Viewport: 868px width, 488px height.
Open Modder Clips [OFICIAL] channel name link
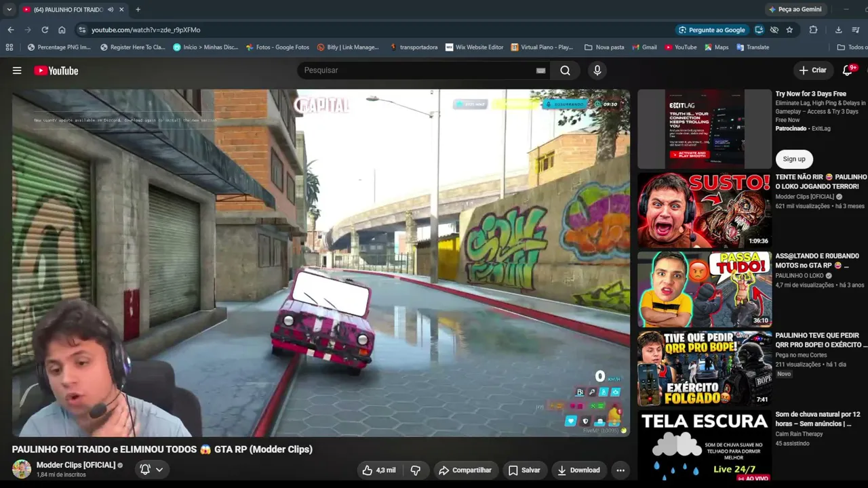[x=76, y=465]
